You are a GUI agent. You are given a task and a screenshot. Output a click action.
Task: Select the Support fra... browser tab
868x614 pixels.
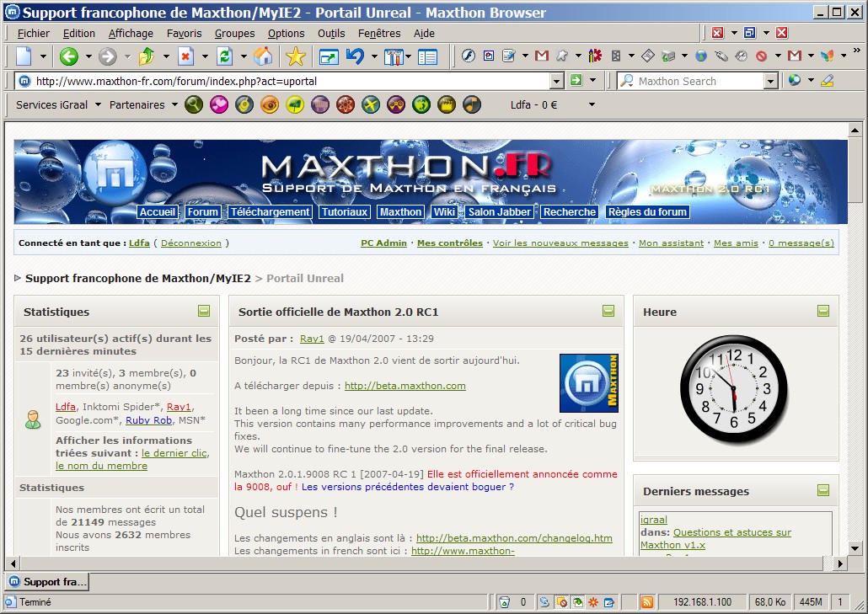click(47, 582)
